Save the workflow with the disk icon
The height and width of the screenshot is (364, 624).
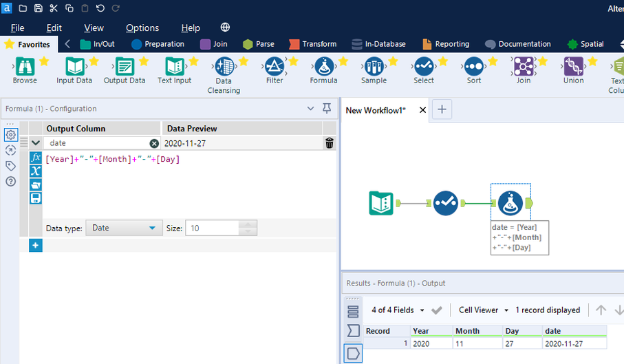[39, 8]
